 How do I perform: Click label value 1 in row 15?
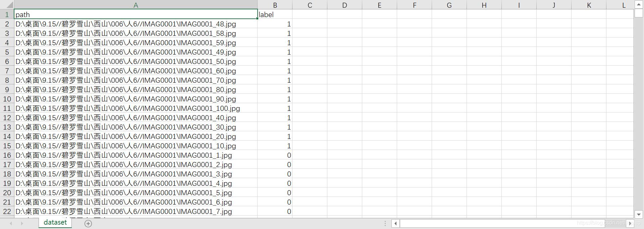pyautogui.click(x=275, y=146)
